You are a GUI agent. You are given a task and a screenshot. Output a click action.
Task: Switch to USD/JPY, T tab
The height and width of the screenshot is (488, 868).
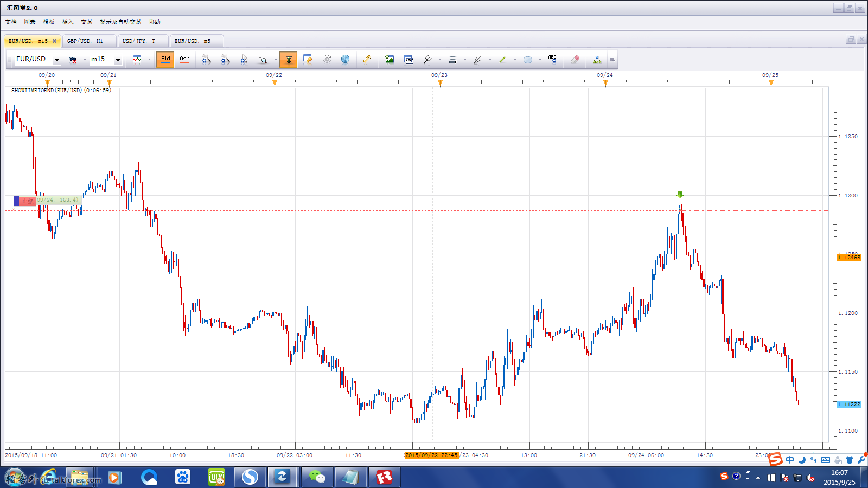tap(142, 41)
